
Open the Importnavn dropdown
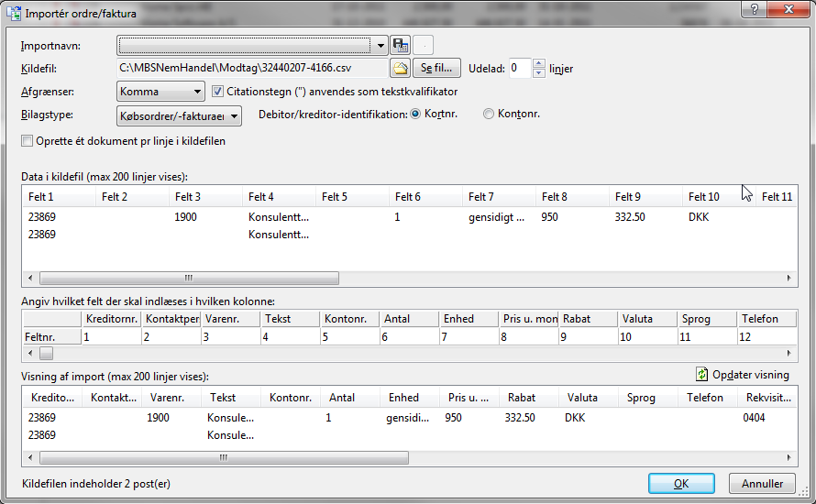coord(380,46)
